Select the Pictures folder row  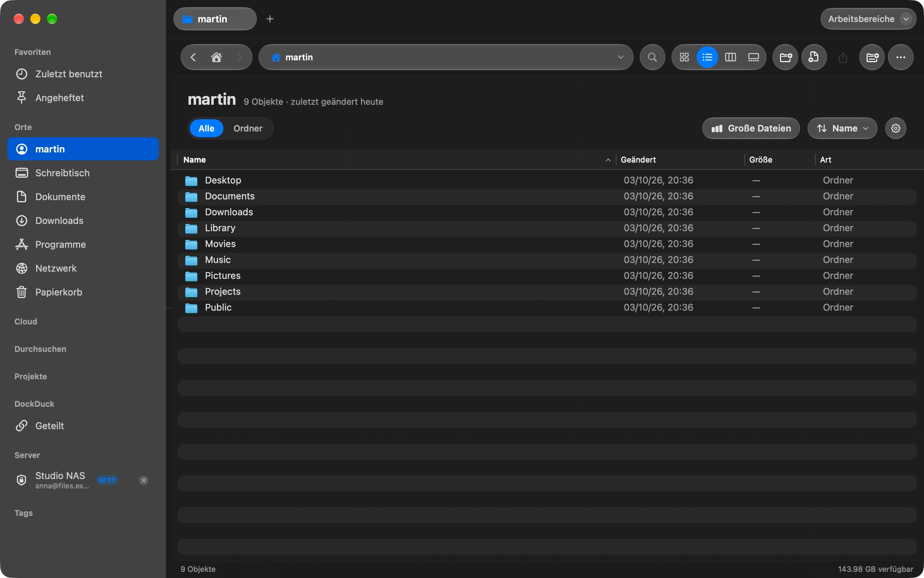(547, 276)
